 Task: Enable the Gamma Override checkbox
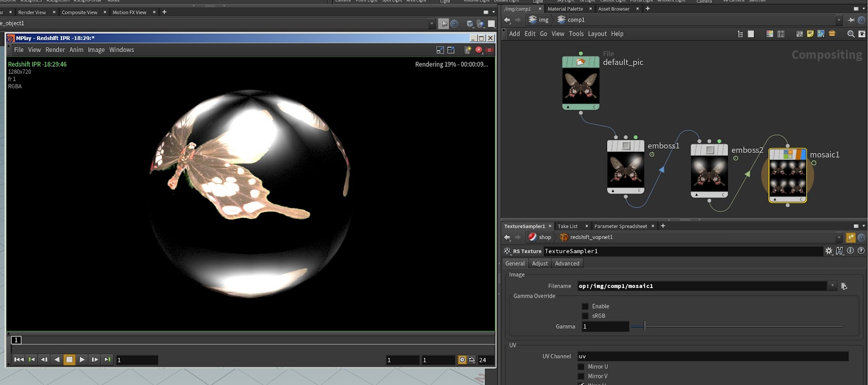coord(585,306)
